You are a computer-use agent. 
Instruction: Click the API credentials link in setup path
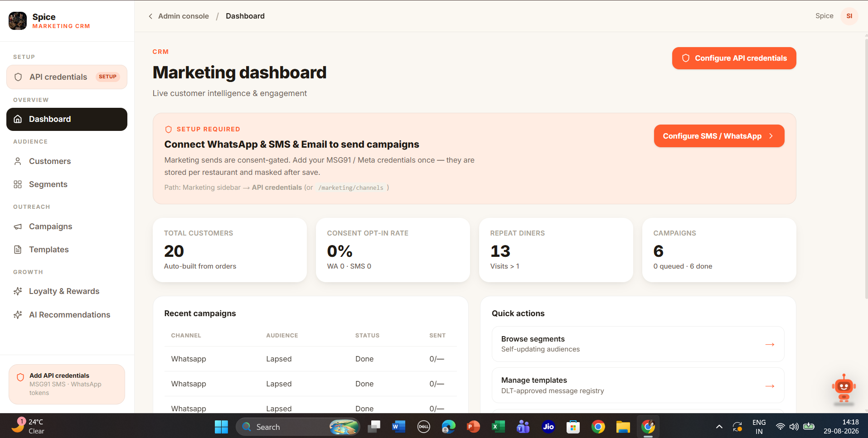pyautogui.click(x=276, y=188)
